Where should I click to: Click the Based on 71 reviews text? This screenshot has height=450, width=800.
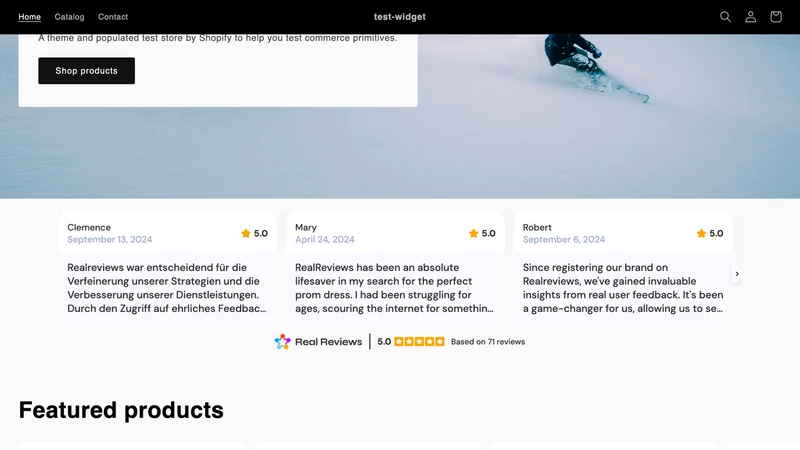pyautogui.click(x=488, y=342)
